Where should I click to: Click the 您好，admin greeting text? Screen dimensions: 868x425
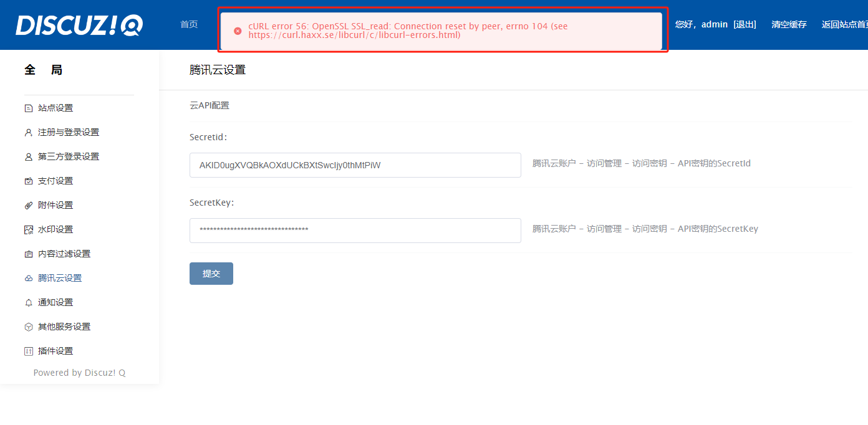[702, 24]
